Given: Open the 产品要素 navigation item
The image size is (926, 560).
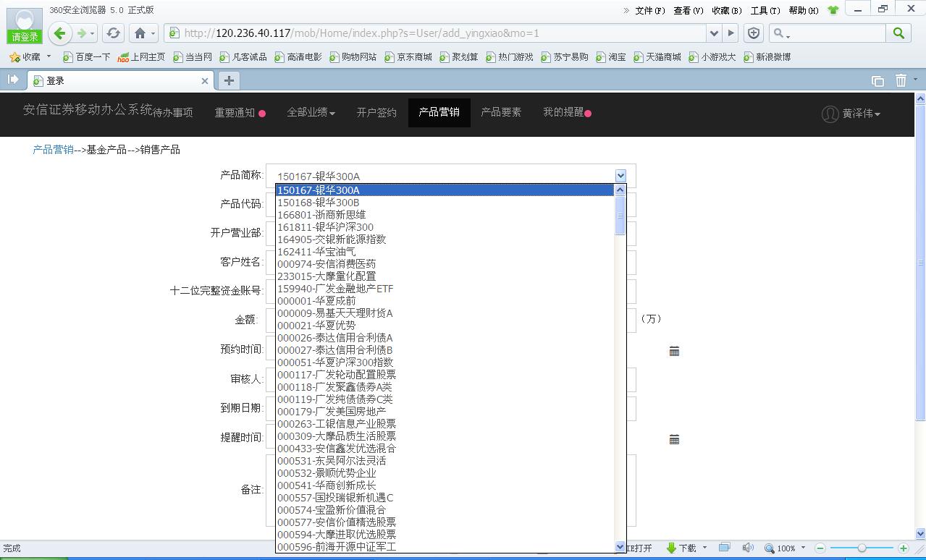Looking at the screenshot, I should pyautogui.click(x=501, y=113).
